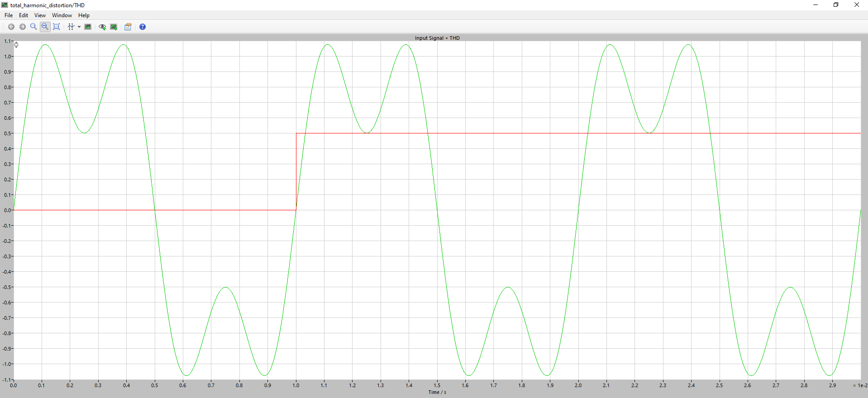The width and height of the screenshot is (868, 398).
Task: Open the Edit menu
Action: (x=24, y=15)
